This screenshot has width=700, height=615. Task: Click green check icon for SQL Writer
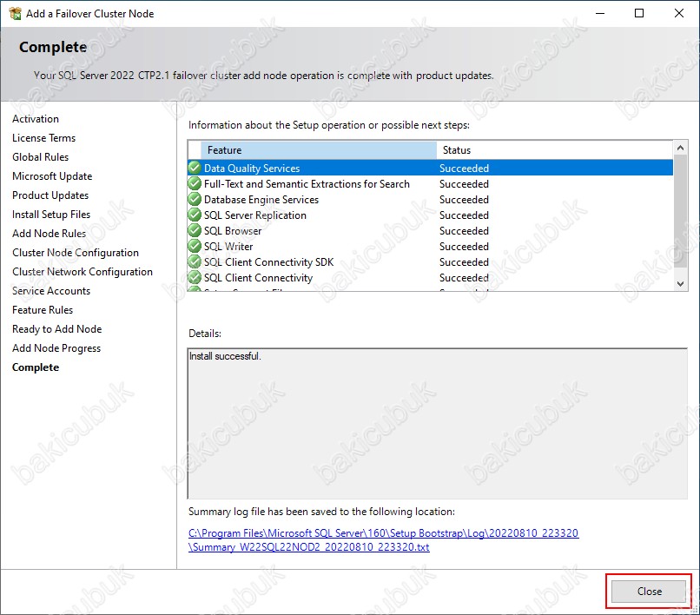[195, 246]
